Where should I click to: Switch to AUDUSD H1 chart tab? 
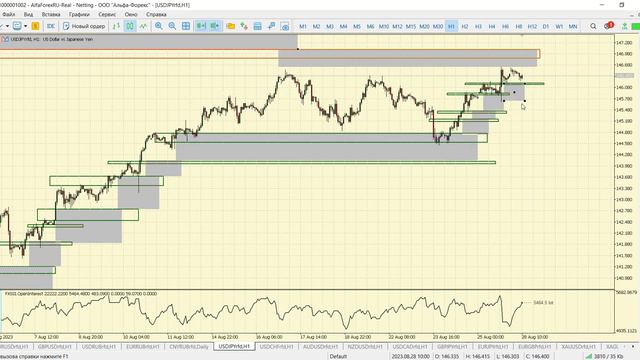(x=320, y=347)
